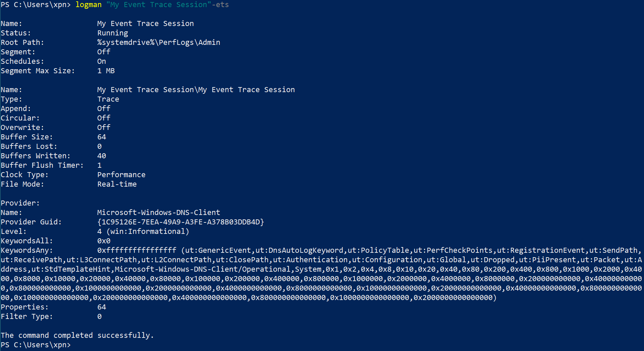Click the Provider Guid value in braces
644x351 pixels.
(180, 222)
